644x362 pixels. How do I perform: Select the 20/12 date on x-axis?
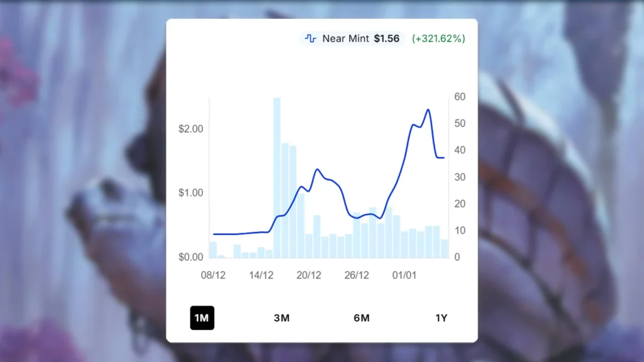(309, 275)
